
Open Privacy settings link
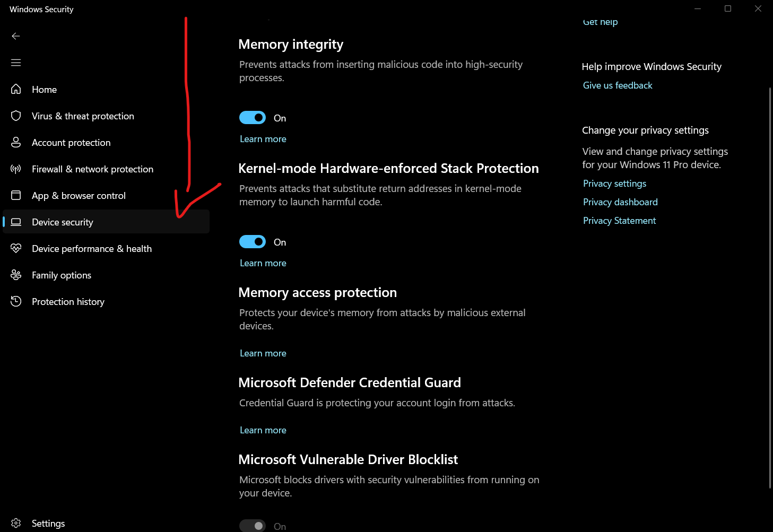614,184
